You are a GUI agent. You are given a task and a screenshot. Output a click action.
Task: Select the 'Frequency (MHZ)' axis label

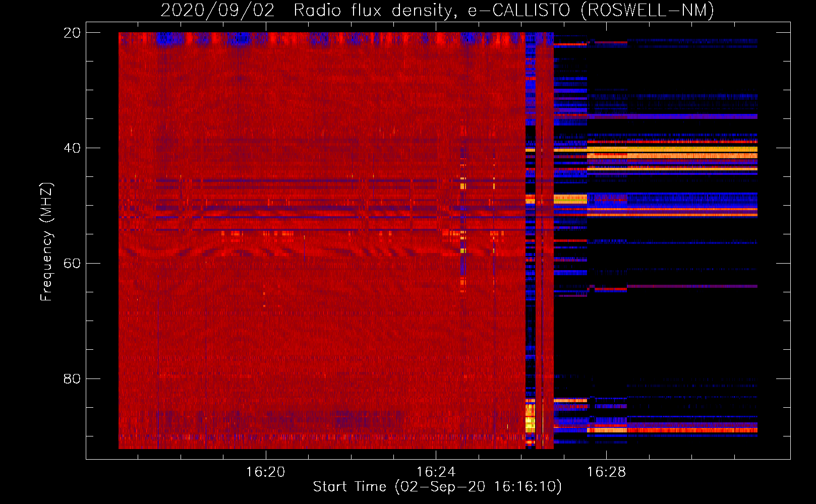point(46,242)
